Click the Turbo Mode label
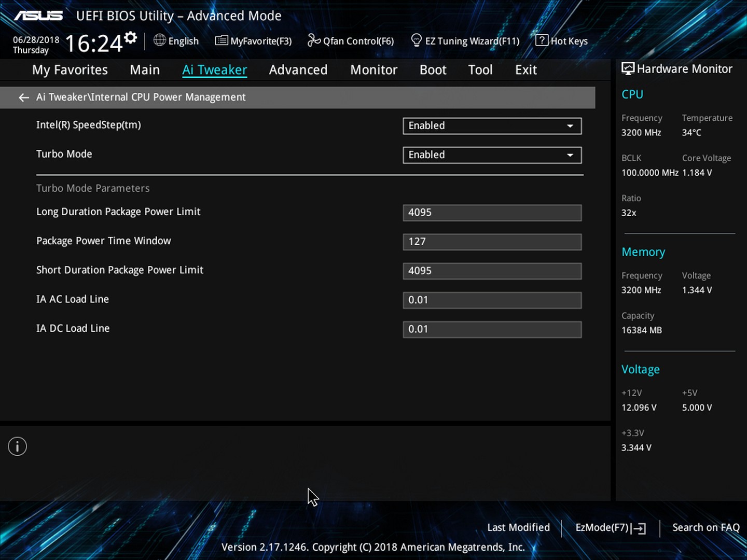This screenshot has height=560, width=747. 64,154
